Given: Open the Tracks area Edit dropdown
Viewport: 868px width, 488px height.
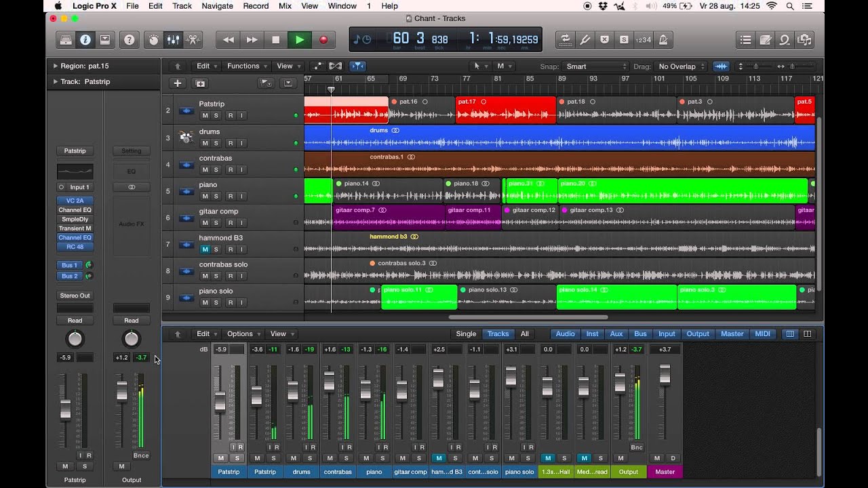Looking at the screenshot, I should (207, 66).
